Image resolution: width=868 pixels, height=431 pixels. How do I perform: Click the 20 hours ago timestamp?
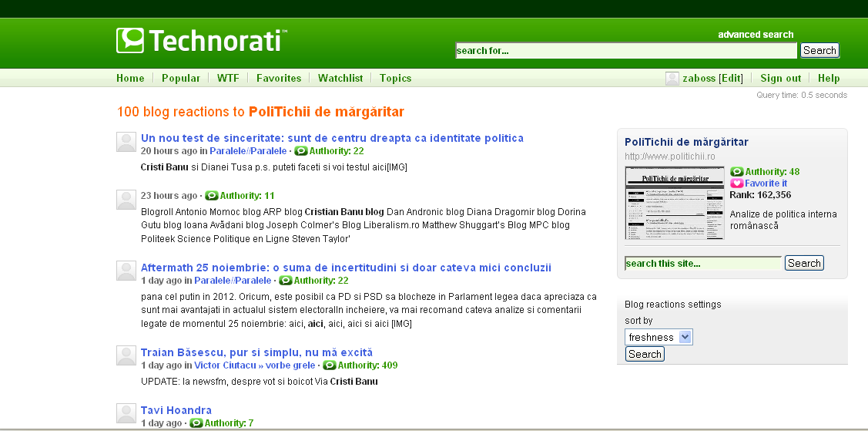pyautogui.click(x=169, y=150)
